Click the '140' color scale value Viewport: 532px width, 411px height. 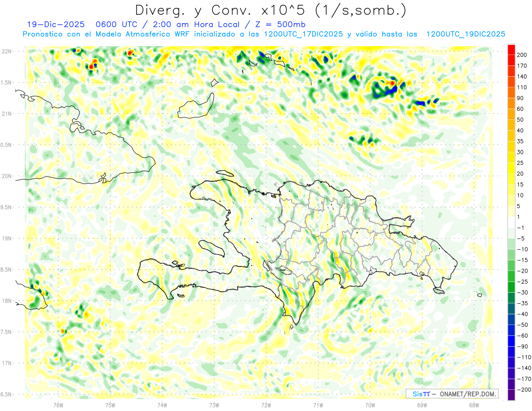tap(522, 76)
